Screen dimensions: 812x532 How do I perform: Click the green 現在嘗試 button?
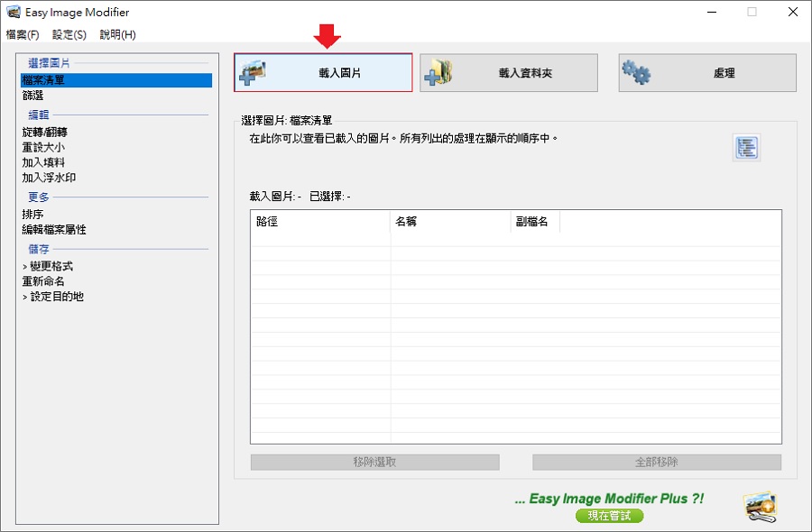610,516
